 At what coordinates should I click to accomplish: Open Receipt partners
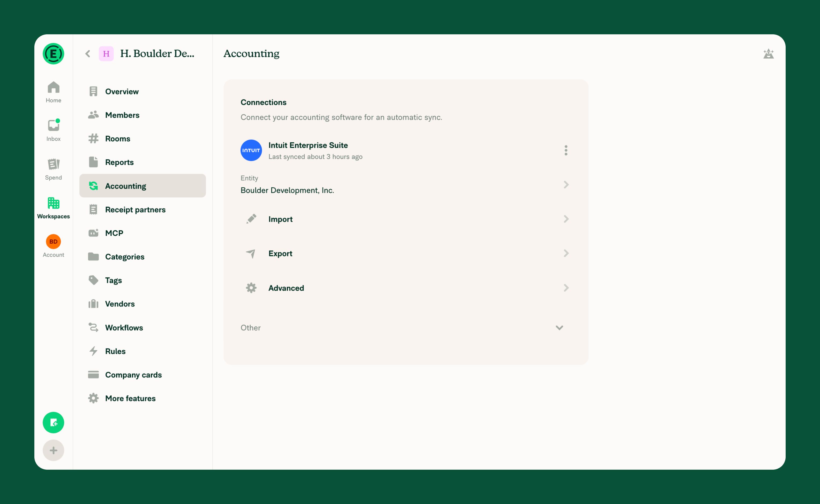(142, 209)
